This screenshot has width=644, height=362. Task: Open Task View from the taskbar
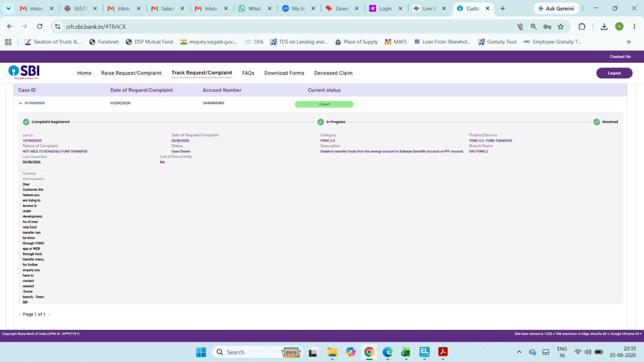point(314,352)
